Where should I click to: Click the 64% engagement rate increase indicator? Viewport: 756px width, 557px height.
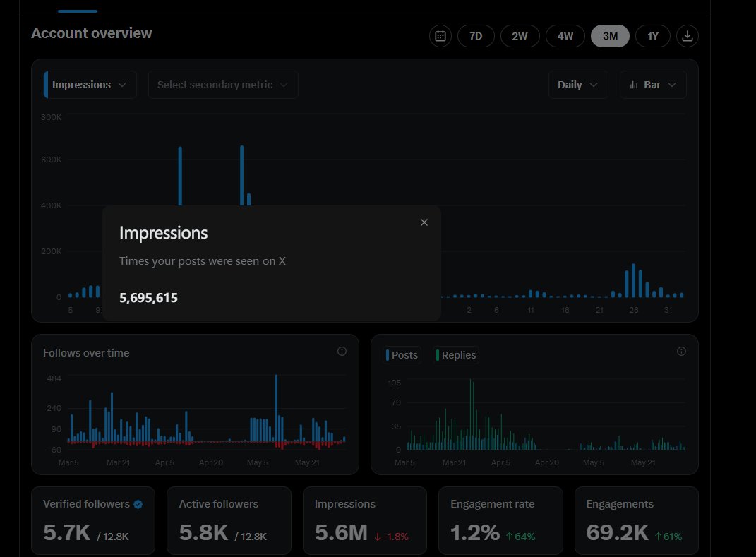pyautogui.click(x=521, y=537)
